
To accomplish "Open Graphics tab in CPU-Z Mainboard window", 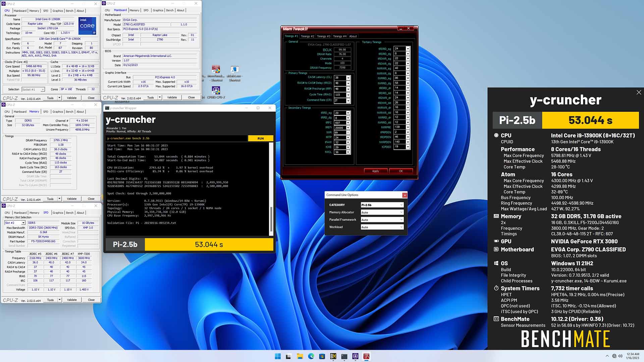I will pyautogui.click(x=158, y=10).
